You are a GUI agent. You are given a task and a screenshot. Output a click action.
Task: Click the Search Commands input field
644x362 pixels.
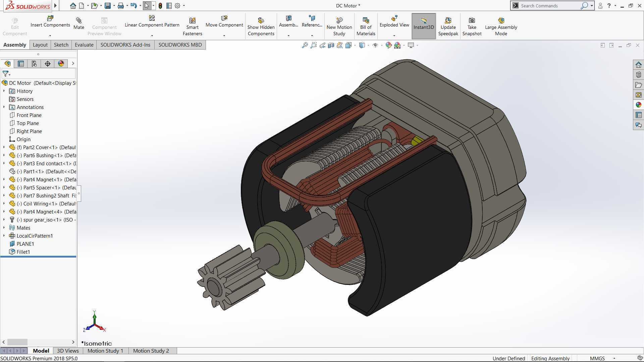pos(549,6)
